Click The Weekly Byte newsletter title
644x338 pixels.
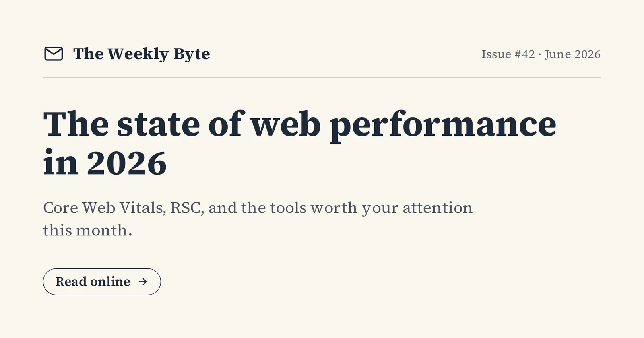(x=142, y=54)
